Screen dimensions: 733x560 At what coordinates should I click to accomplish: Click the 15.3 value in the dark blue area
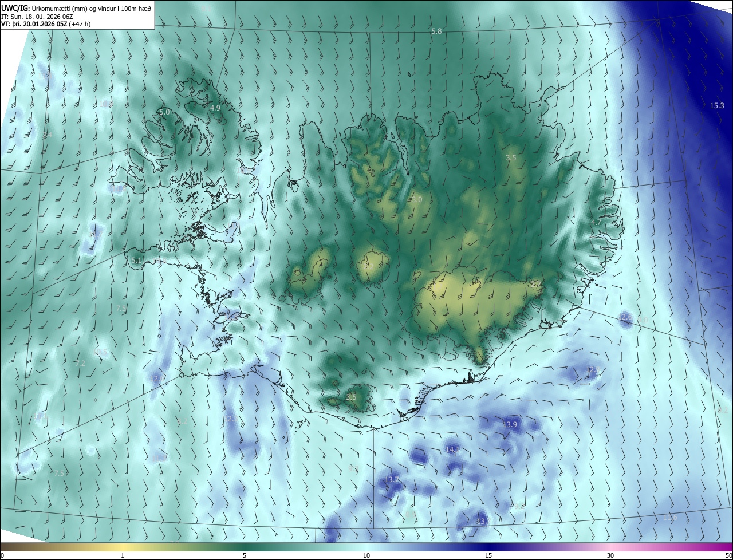(x=717, y=105)
